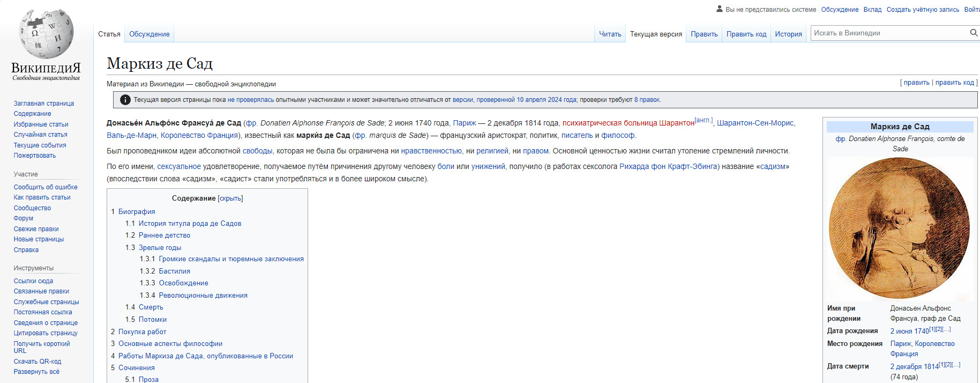Click the садизм link in intro
This screenshot has width=980, height=383.
pos(773,167)
